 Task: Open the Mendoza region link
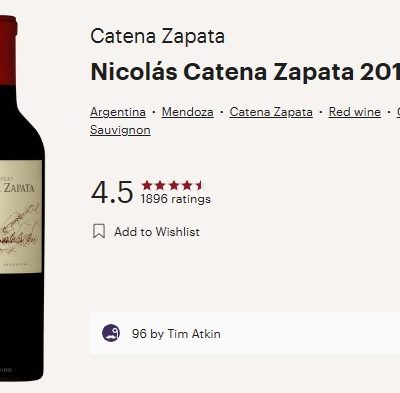(x=188, y=112)
